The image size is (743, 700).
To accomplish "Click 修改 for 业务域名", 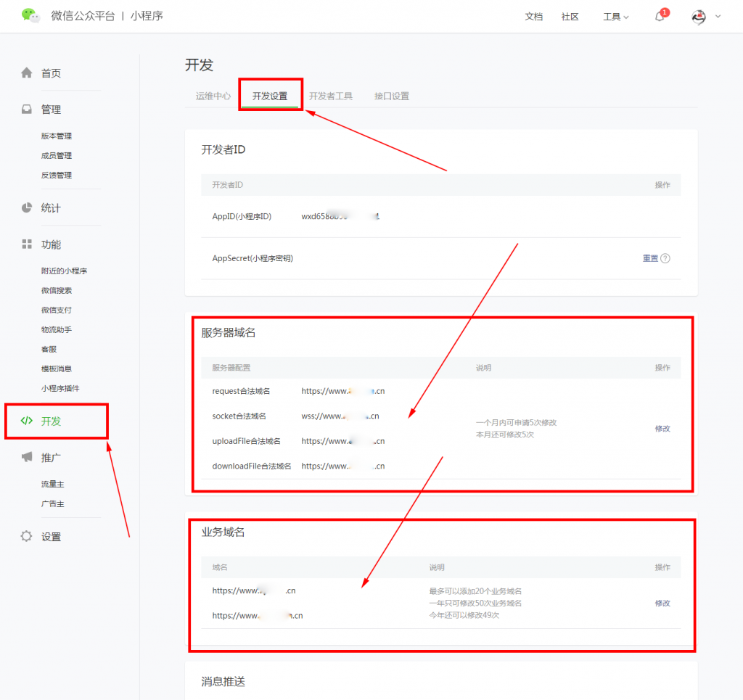I will tap(662, 604).
